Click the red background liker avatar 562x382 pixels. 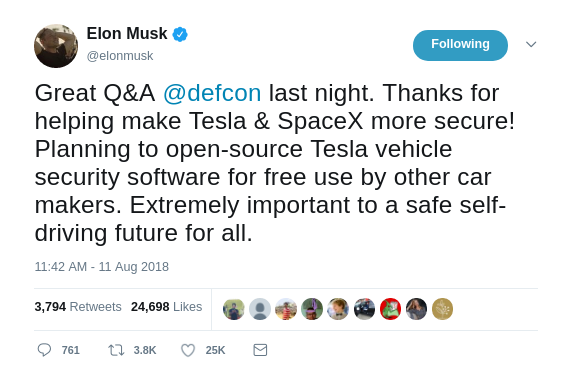pyautogui.click(x=390, y=309)
